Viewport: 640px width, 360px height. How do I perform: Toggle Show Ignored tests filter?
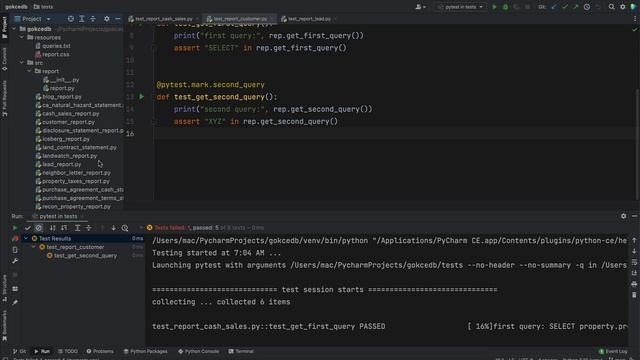click(39, 228)
